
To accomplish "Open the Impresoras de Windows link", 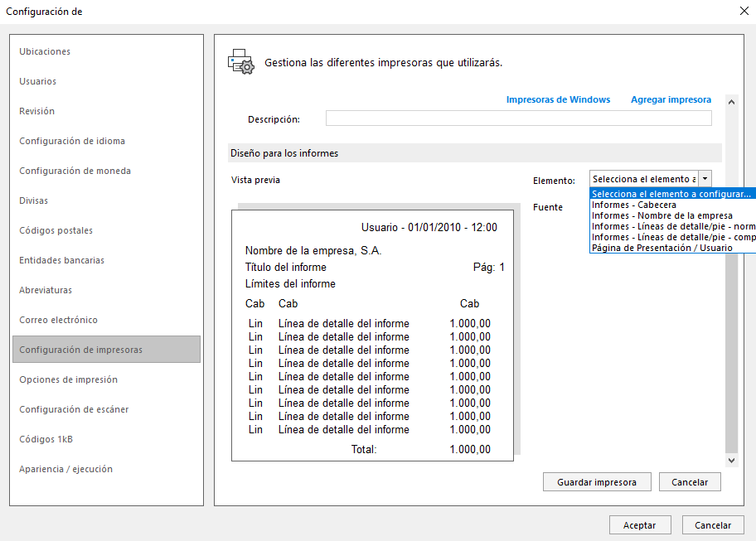I will pos(558,99).
